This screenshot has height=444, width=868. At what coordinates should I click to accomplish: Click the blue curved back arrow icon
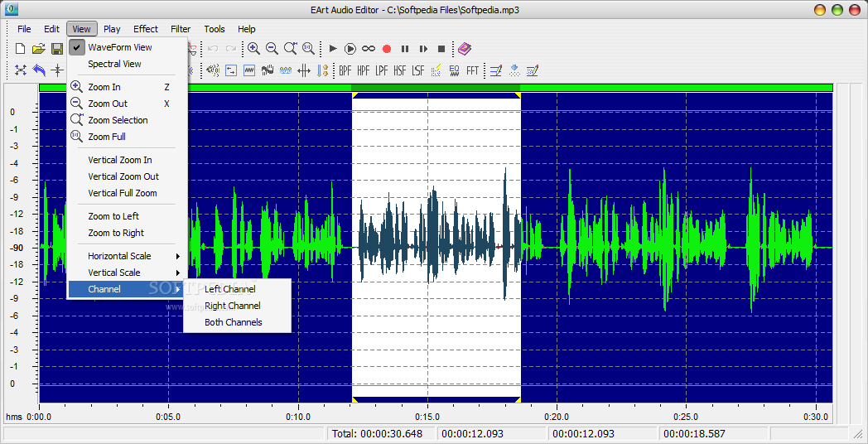pos(39,70)
